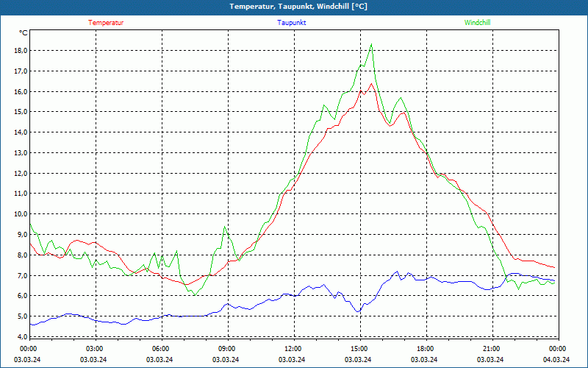Screen dimensions: 588x368
Task: Click the 11,0 y-axis value
Action: coord(21,194)
